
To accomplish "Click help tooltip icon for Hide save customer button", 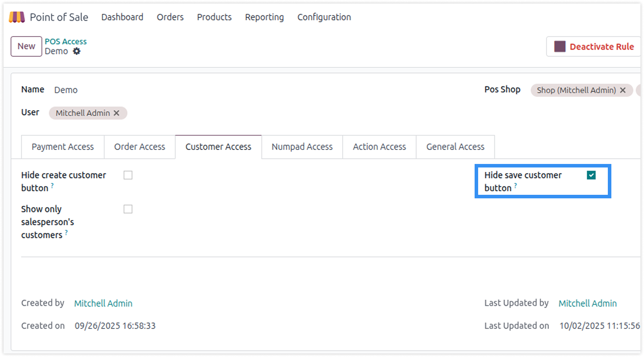I will point(515,186).
